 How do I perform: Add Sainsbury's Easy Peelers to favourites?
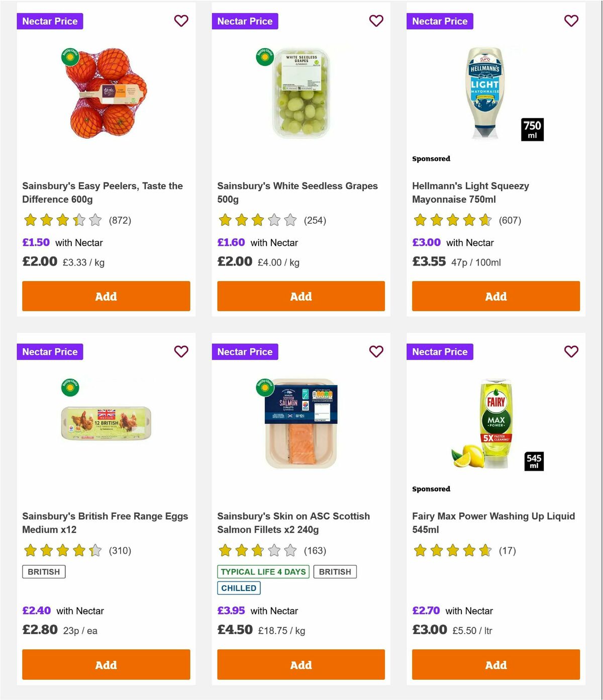pyautogui.click(x=181, y=21)
